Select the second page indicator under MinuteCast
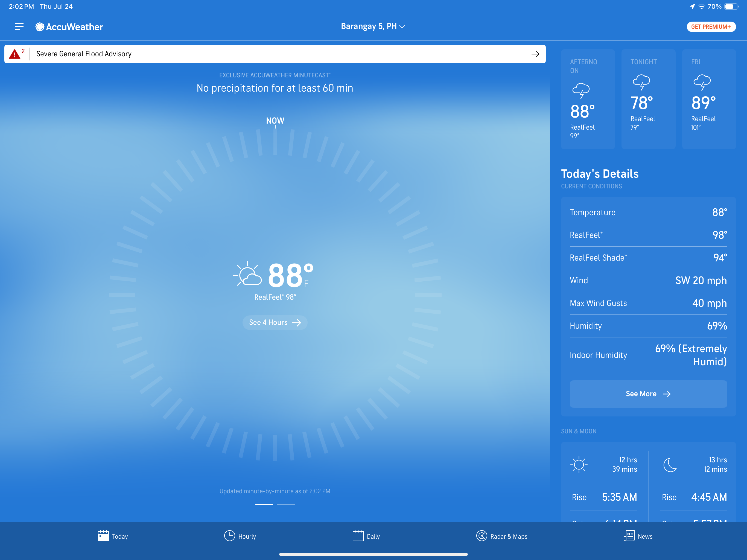 pyautogui.click(x=286, y=504)
